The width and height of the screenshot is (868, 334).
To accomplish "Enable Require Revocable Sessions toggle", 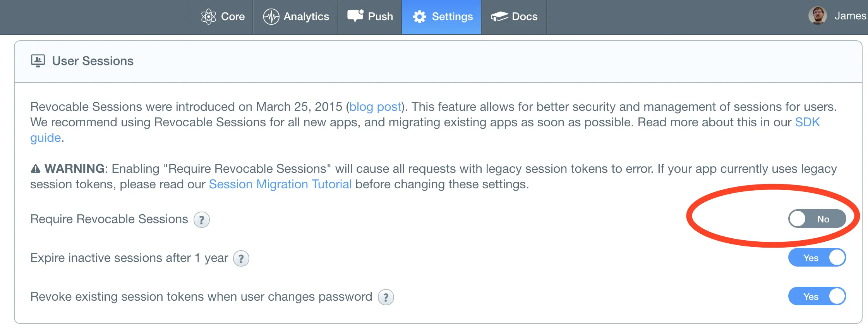I will 817,219.
